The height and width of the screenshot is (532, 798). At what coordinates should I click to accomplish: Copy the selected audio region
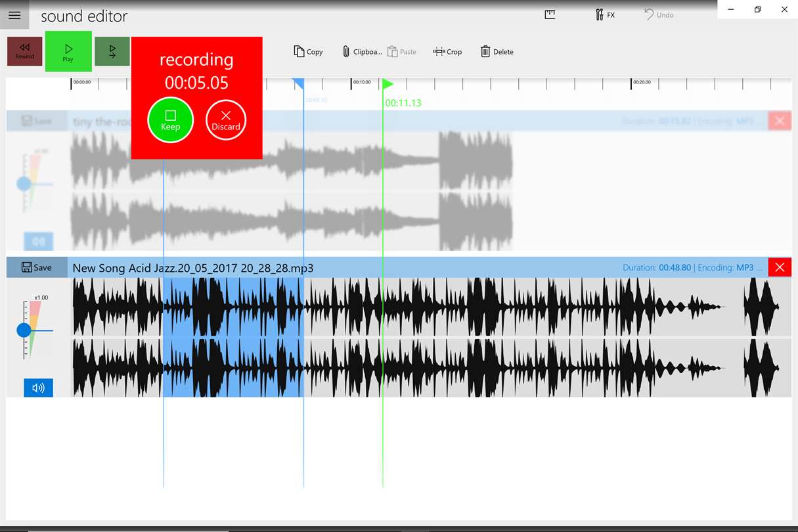click(x=308, y=51)
